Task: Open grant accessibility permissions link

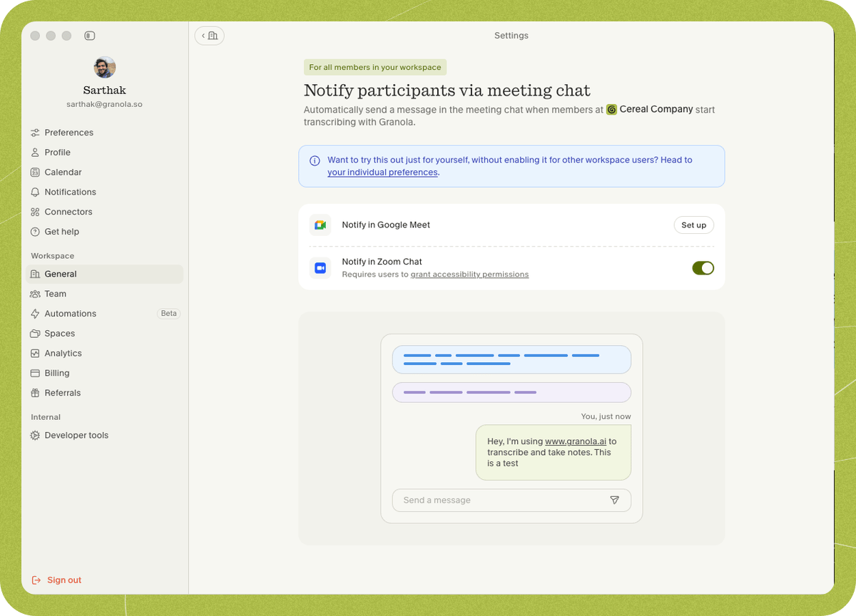Action: 469,274
